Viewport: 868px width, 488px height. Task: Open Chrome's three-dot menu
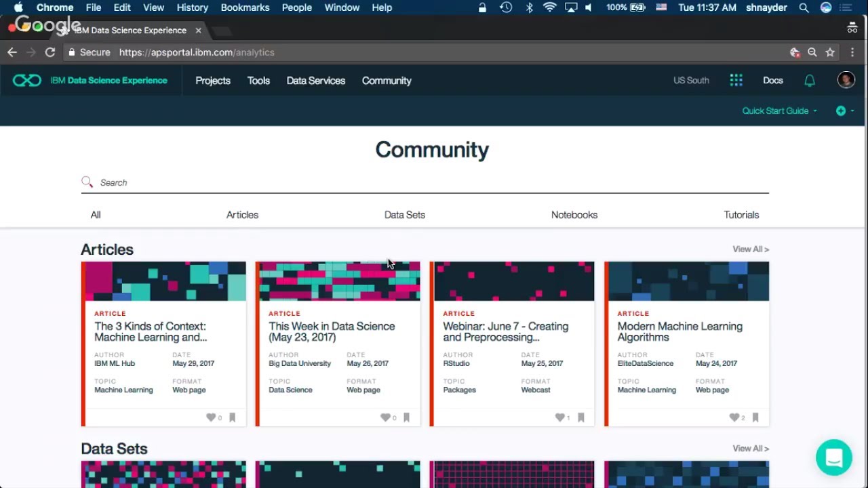pyautogui.click(x=852, y=52)
